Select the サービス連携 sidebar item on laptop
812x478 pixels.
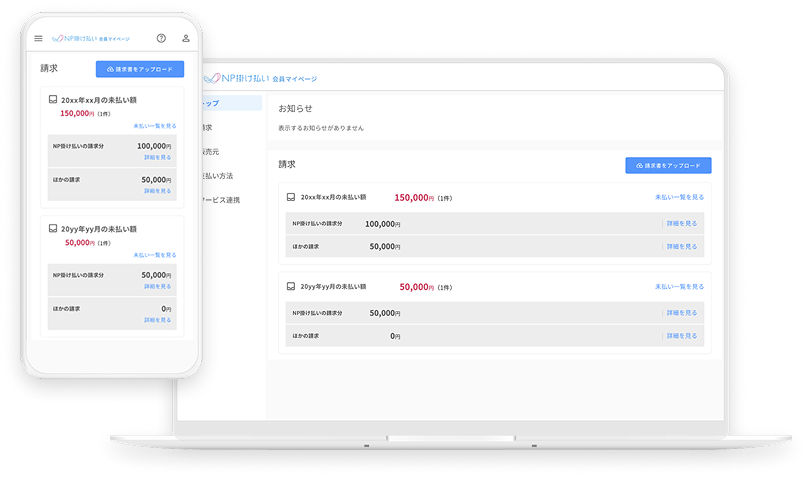(221, 200)
